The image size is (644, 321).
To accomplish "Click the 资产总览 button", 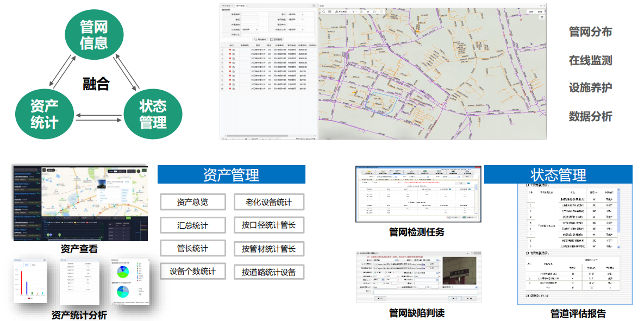I will click(x=193, y=202).
